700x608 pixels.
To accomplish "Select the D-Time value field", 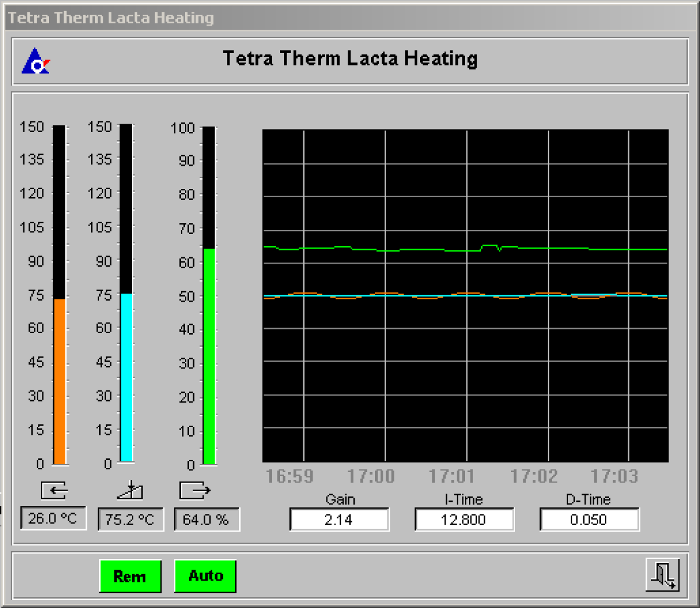I will point(589,519).
